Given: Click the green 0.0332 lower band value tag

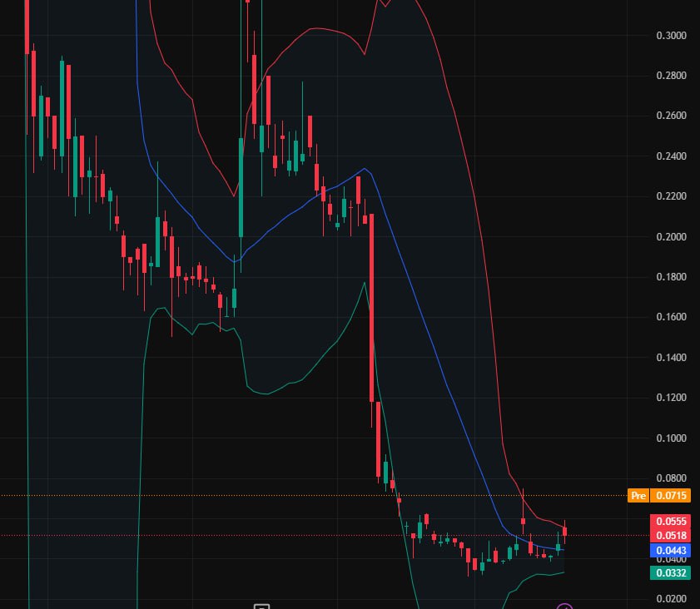Looking at the screenshot, I should pyautogui.click(x=671, y=572).
